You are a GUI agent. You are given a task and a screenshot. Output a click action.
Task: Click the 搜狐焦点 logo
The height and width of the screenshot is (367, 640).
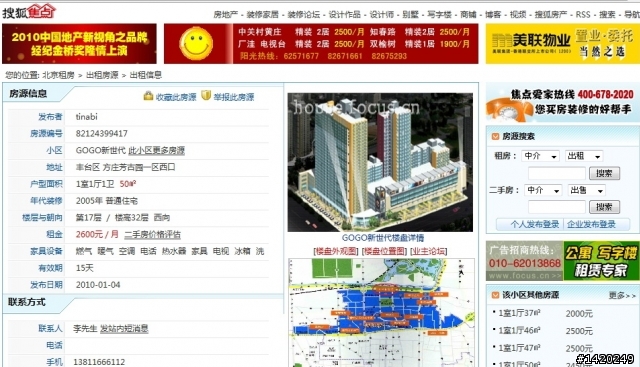point(29,11)
